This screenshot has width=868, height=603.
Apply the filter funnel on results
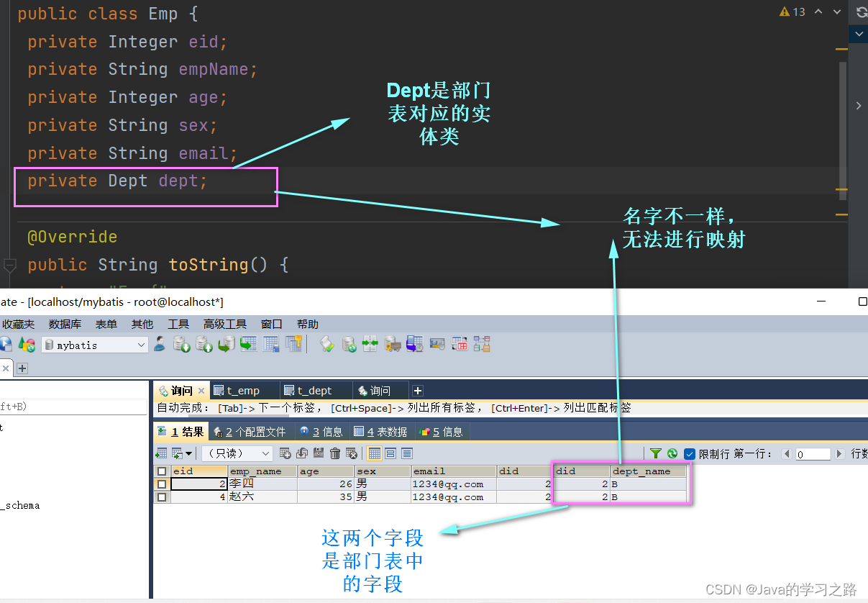[655, 453]
